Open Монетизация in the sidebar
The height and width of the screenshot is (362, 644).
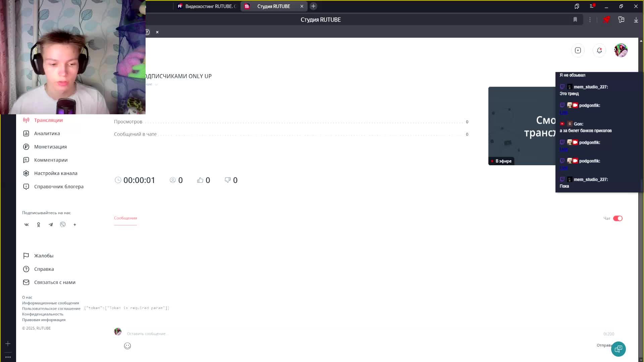point(50,147)
